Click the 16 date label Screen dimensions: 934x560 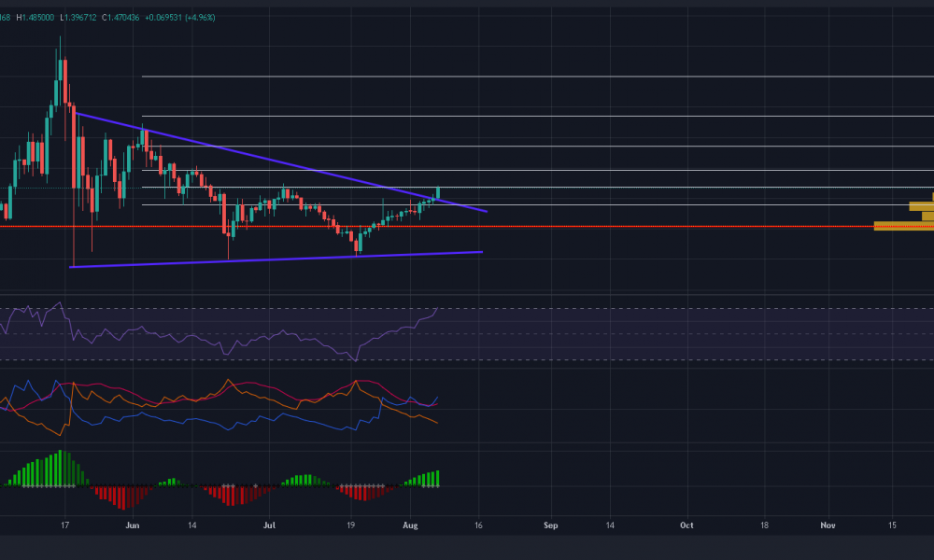(478, 525)
